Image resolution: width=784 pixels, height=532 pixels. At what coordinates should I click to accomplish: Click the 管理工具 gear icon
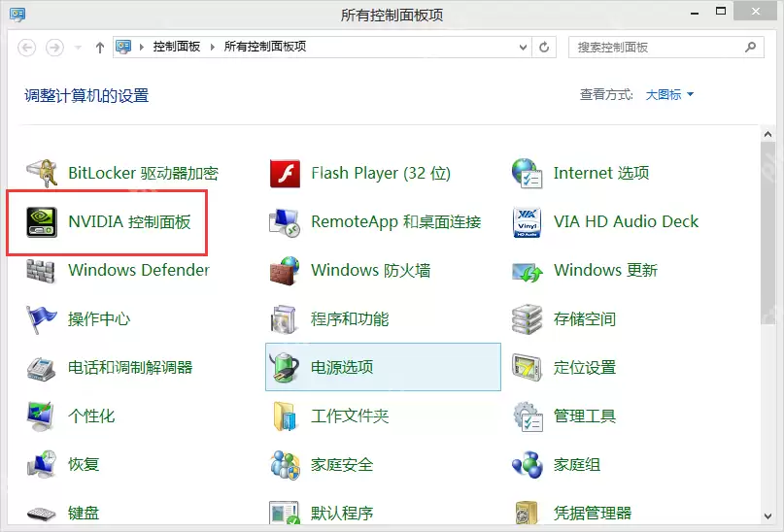coord(528,416)
